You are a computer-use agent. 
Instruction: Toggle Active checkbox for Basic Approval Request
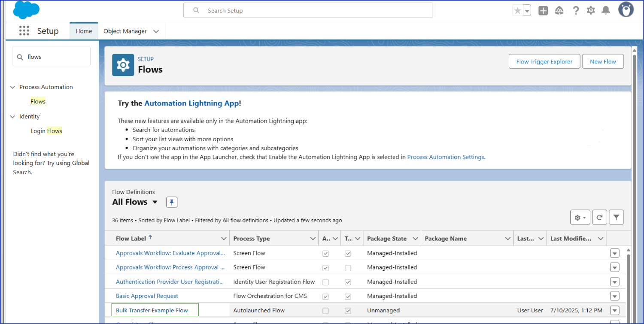click(325, 297)
